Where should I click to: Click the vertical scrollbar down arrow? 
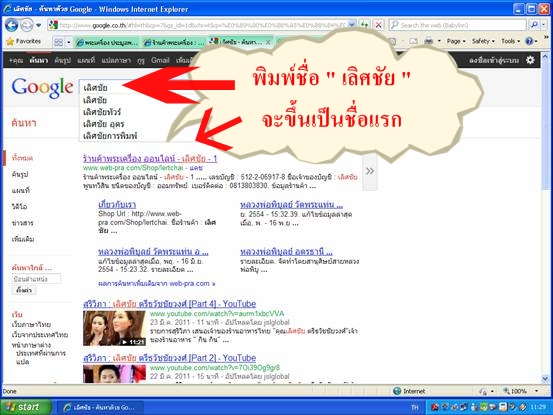click(x=545, y=378)
